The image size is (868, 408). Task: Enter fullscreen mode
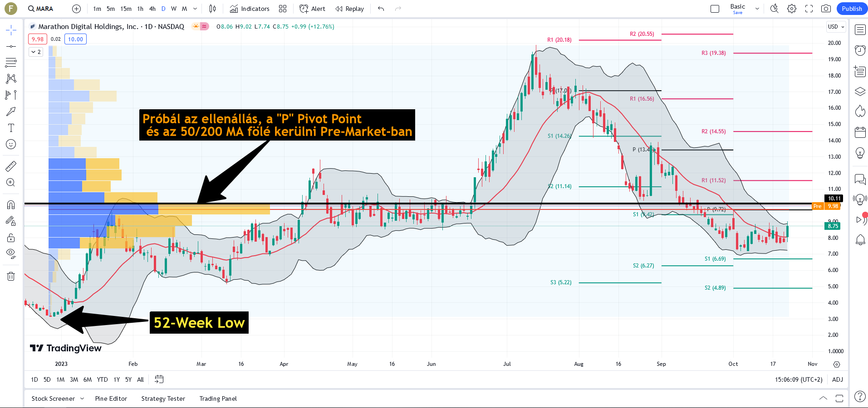(x=809, y=9)
